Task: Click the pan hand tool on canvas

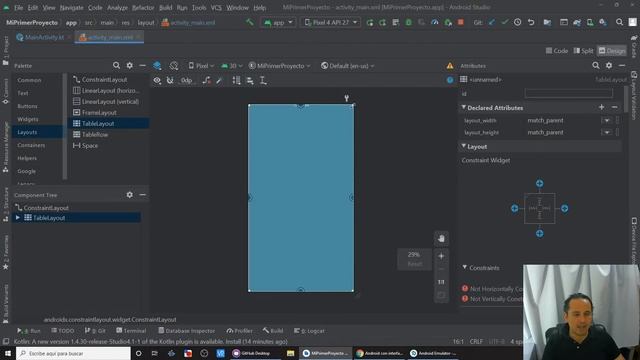Action: coord(441,238)
